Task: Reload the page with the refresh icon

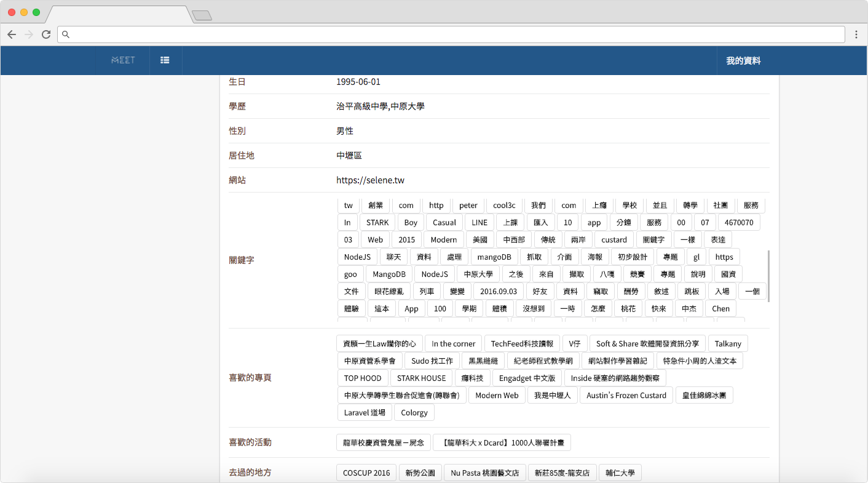Action: point(46,34)
